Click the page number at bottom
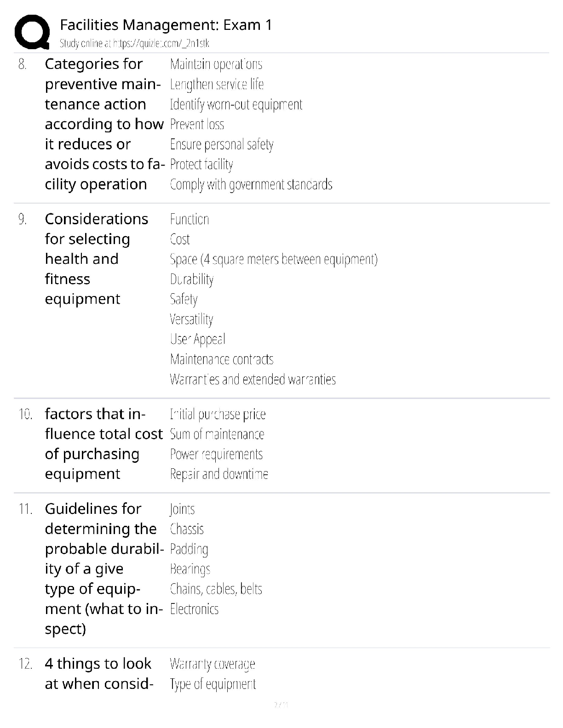The height and width of the screenshot is (728, 563). (x=281, y=705)
